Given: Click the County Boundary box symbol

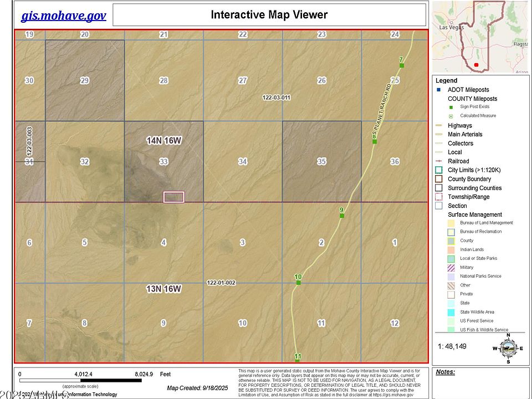Looking at the screenshot, I should [x=439, y=179].
